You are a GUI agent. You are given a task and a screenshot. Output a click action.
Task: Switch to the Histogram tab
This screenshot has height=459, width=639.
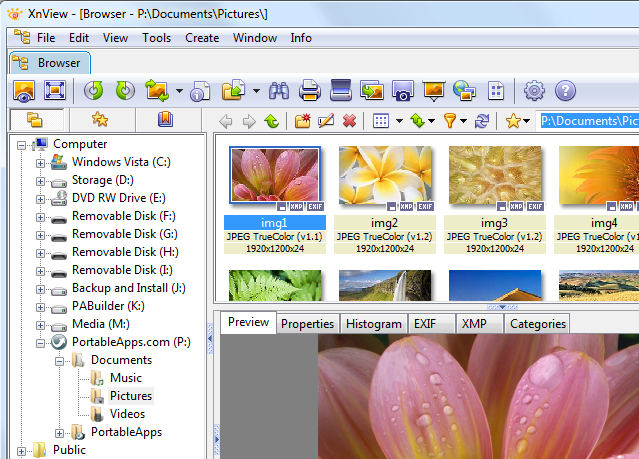(x=374, y=324)
